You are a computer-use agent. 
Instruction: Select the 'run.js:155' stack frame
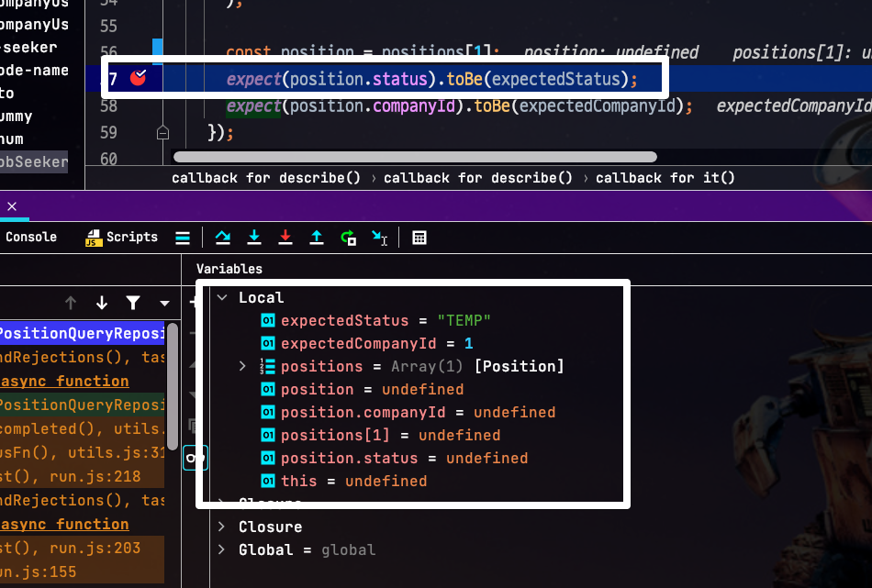pos(83,571)
